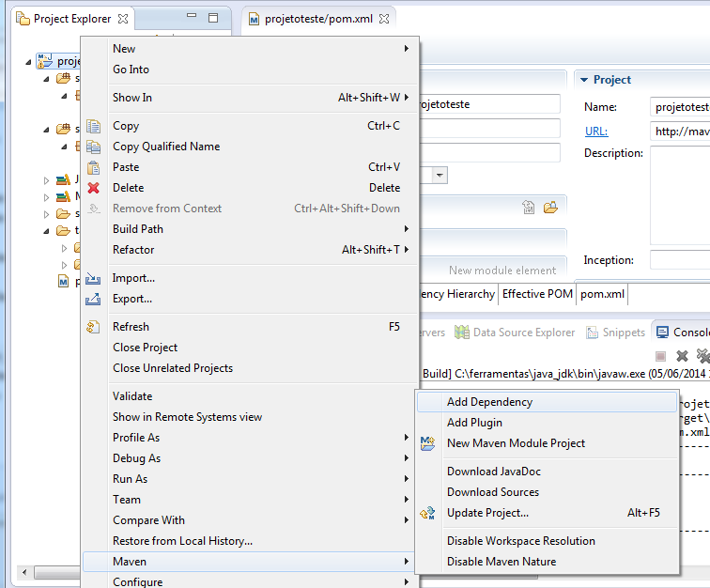Select Show in Remote Systems view
The image size is (710, 588).
point(250,417)
